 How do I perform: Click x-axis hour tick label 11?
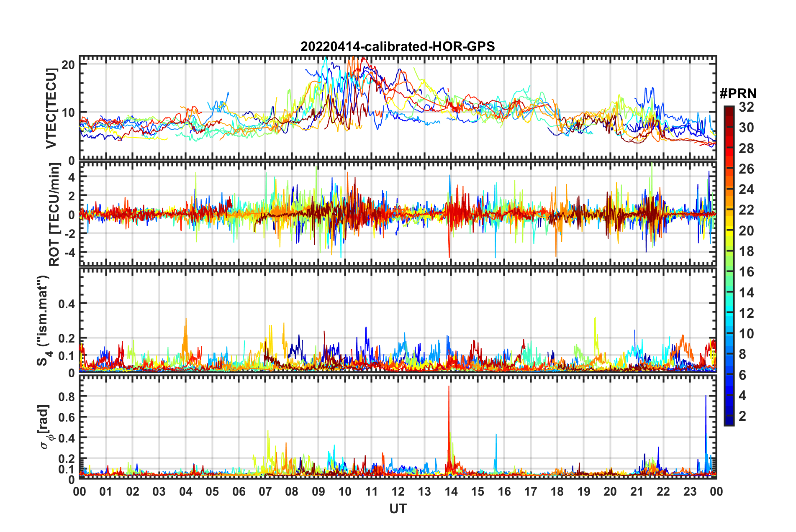[372, 491]
